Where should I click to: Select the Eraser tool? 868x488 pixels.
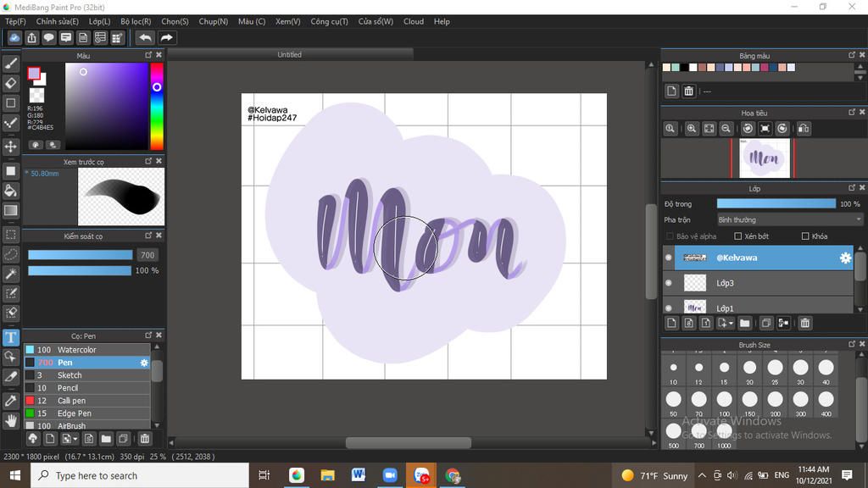pos(10,83)
